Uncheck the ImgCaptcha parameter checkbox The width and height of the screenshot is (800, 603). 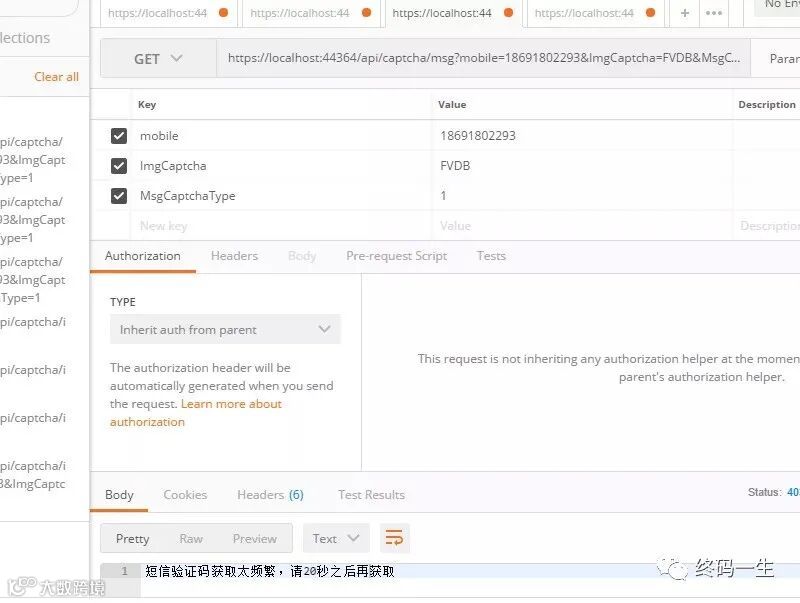[x=119, y=166]
